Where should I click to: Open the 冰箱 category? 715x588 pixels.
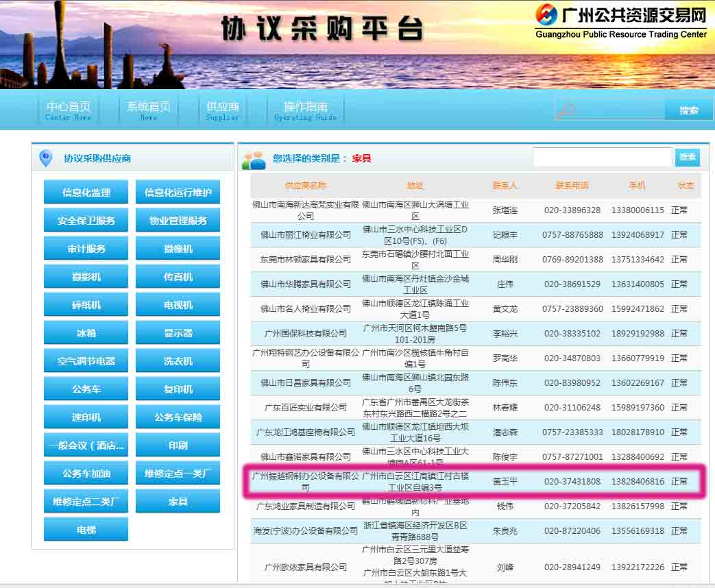tap(86, 333)
